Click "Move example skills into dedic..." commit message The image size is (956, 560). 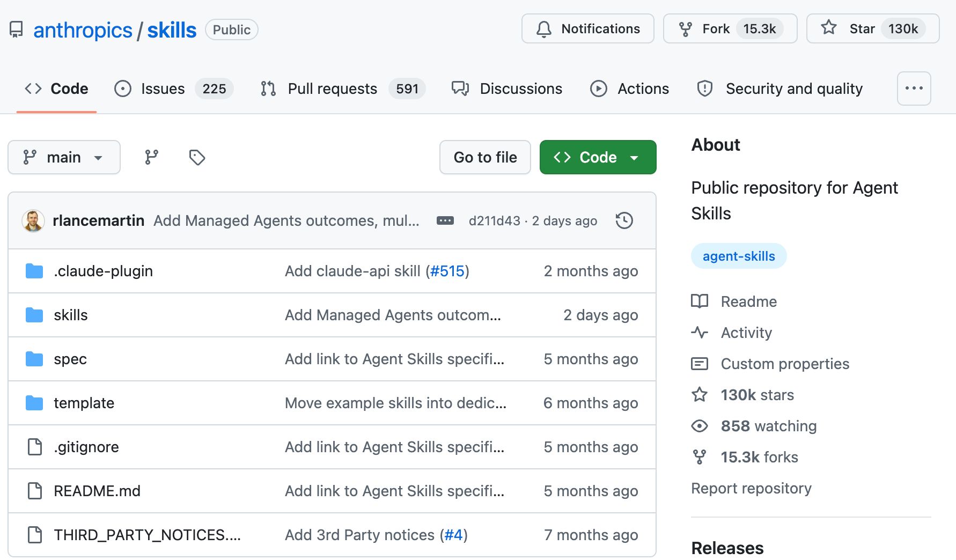pos(395,403)
